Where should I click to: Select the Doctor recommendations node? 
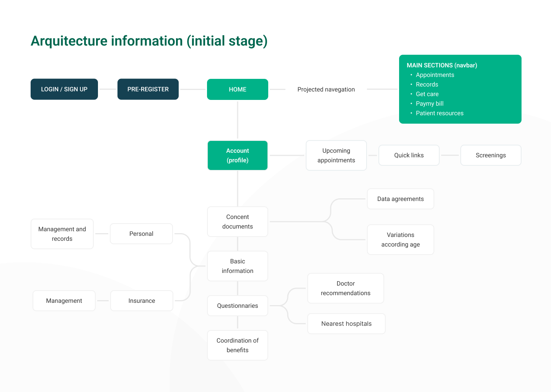pos(346,288)
